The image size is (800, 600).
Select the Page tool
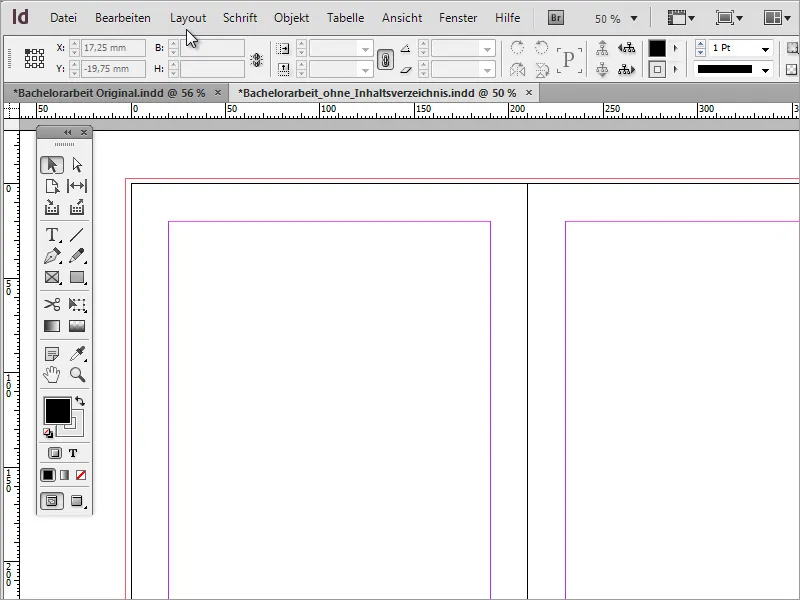pos(52,186)
